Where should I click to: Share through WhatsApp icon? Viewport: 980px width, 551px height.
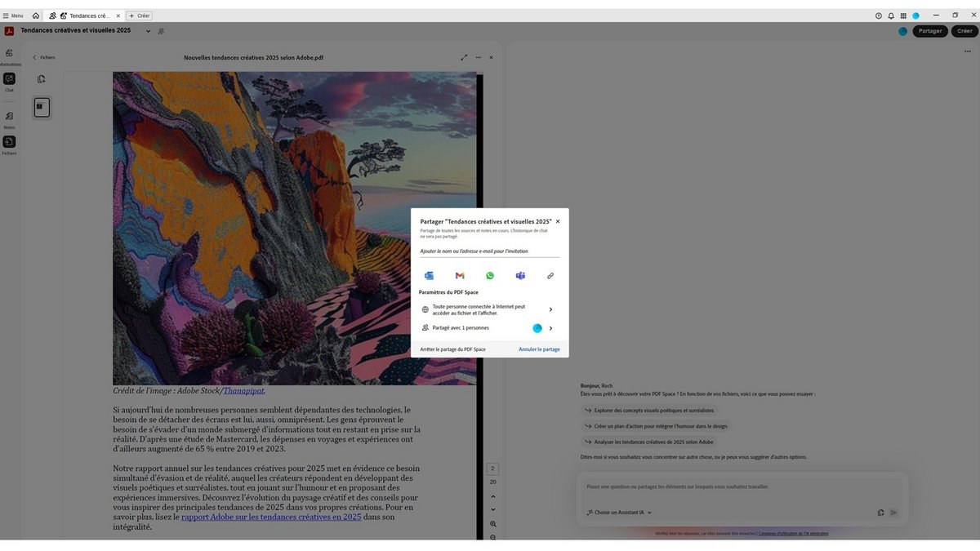tap(490, 276)
